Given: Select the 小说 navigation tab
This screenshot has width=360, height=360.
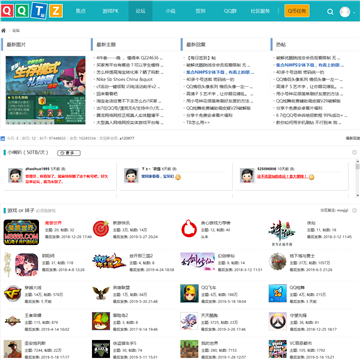Looking at the screenshot, I should [x=170, y=11].
